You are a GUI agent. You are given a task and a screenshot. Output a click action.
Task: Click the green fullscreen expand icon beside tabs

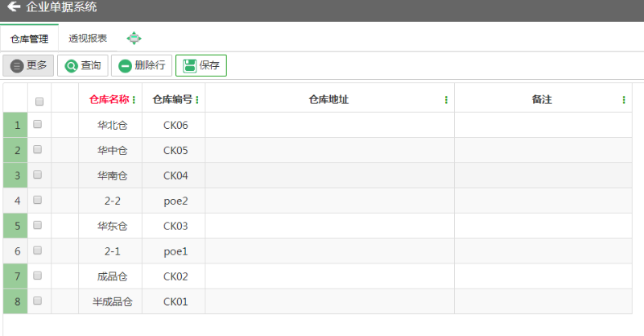(134, 38)
